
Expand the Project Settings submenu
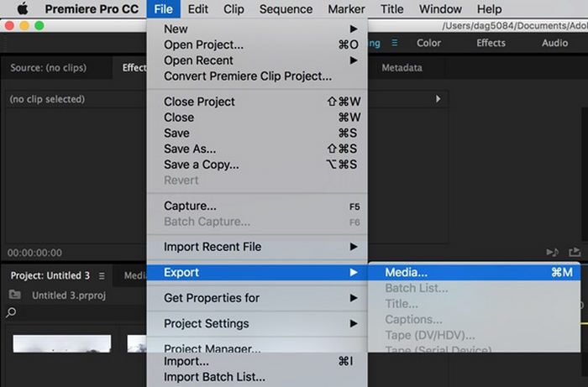coord(257,323)
